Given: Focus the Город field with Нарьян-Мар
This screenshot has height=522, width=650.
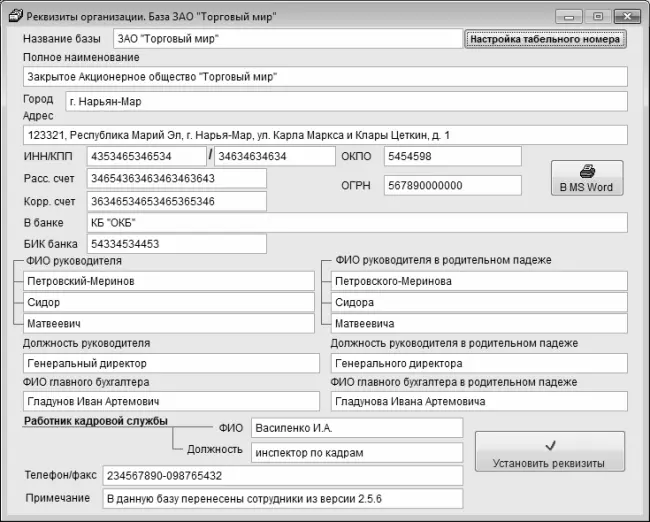Looking at the screenshot, I should [x=346, y=102].
